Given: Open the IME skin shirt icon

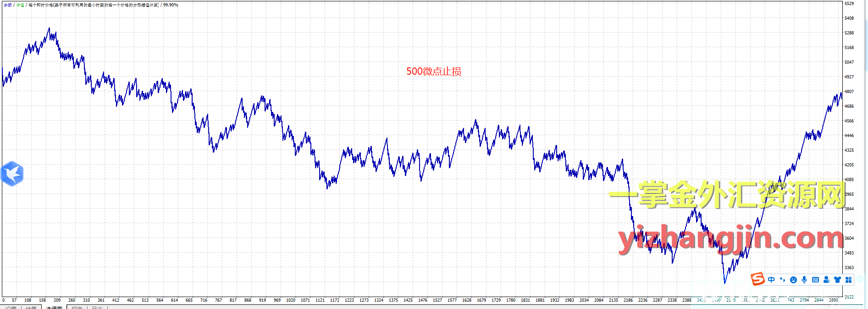Looking at the screenshot, I should point(837,280).
